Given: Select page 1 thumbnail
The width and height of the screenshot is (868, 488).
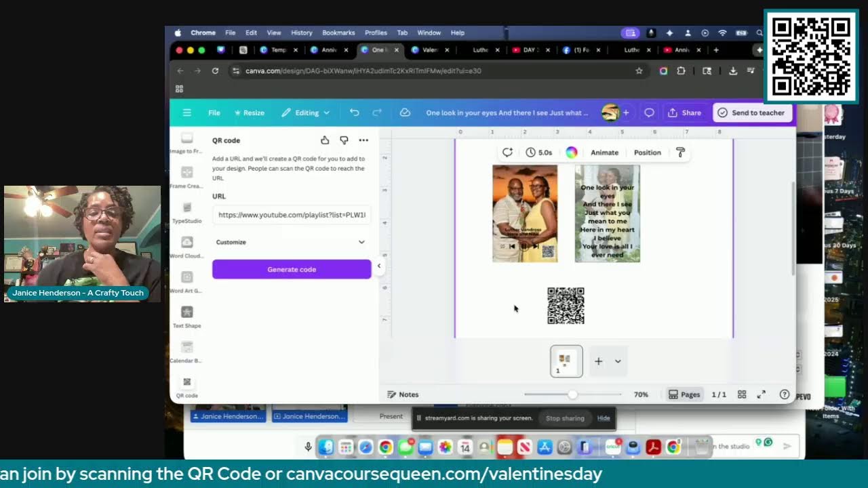Looking at the screenshot, I should pos(566,361).
